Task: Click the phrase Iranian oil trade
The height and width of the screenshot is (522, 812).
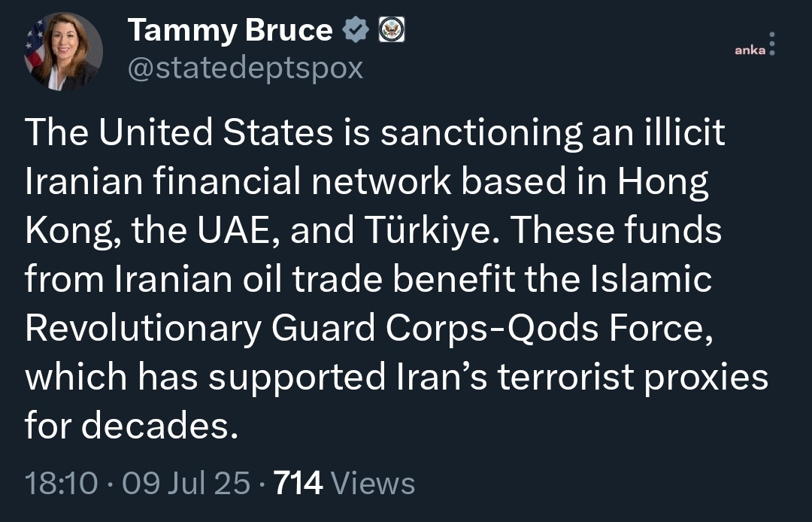Action: coord(248,278)
